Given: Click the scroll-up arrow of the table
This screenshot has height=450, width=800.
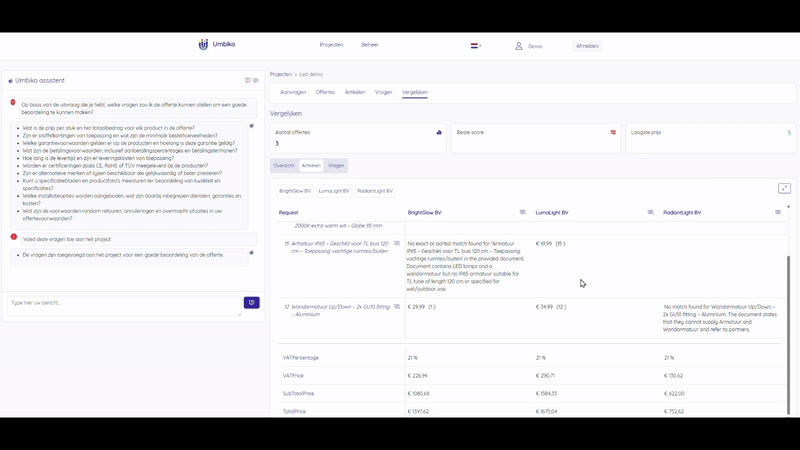Looking at the screenshot, I should coord(788,207).
